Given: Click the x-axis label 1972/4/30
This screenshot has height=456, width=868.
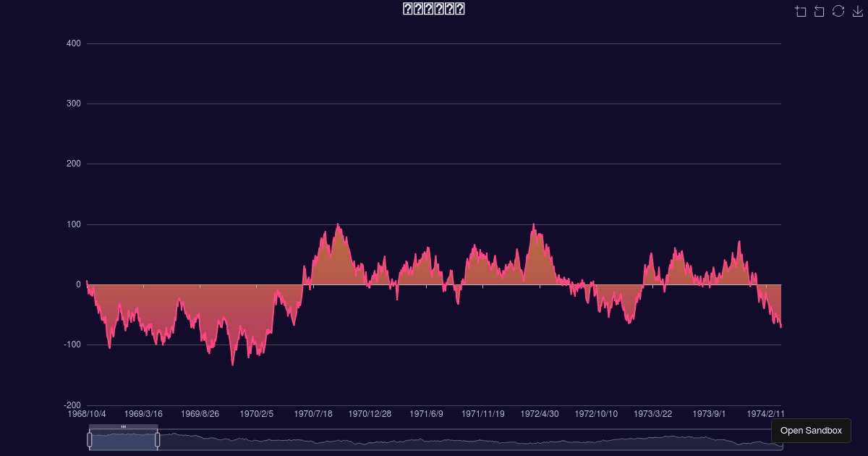Looking at the screenshot, I should [540, 414].
